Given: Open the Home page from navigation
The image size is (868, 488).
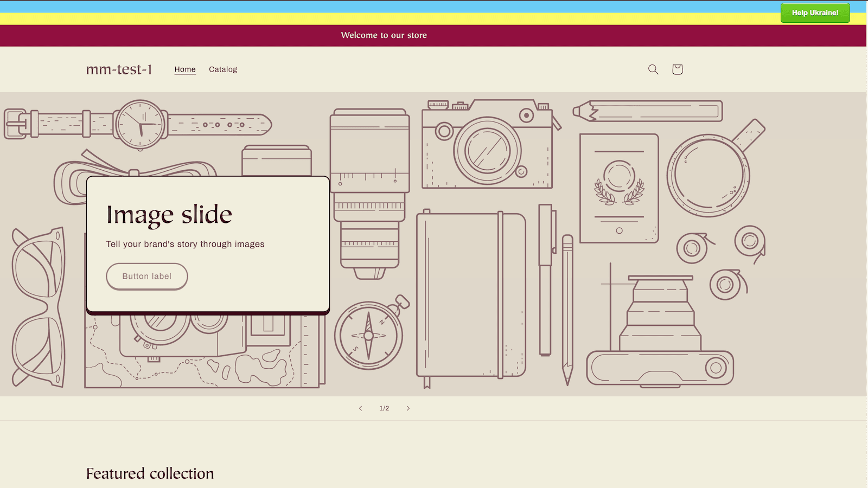Looking at the screenshot, I should point(185,69).
